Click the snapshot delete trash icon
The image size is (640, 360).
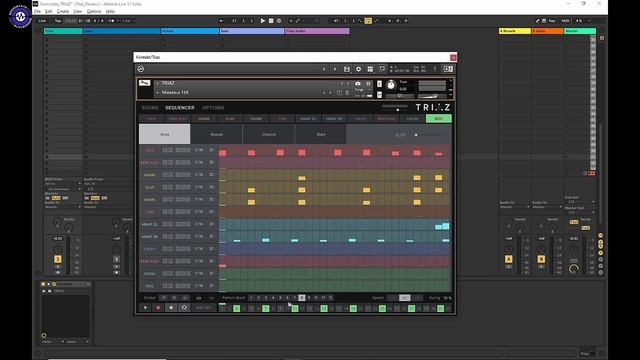click(x=347, y=93)
